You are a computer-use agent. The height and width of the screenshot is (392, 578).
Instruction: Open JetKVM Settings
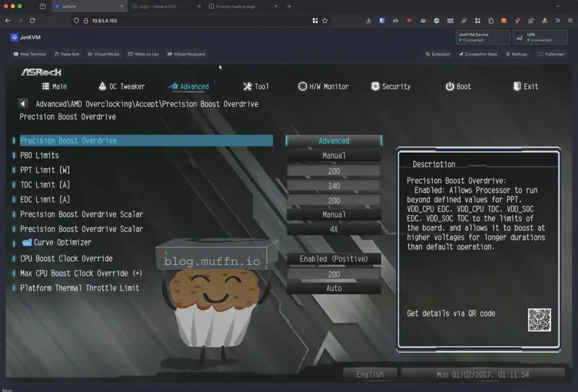pyautogui.click(x=517, y=54)
